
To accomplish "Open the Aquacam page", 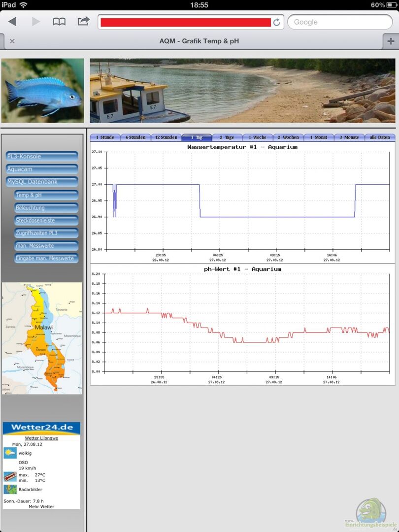I will point(42,169).
